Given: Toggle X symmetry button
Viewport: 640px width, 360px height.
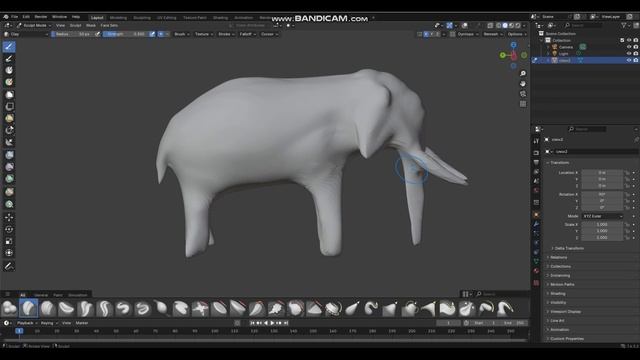Looking at the screenshot, I should [426, 34].
